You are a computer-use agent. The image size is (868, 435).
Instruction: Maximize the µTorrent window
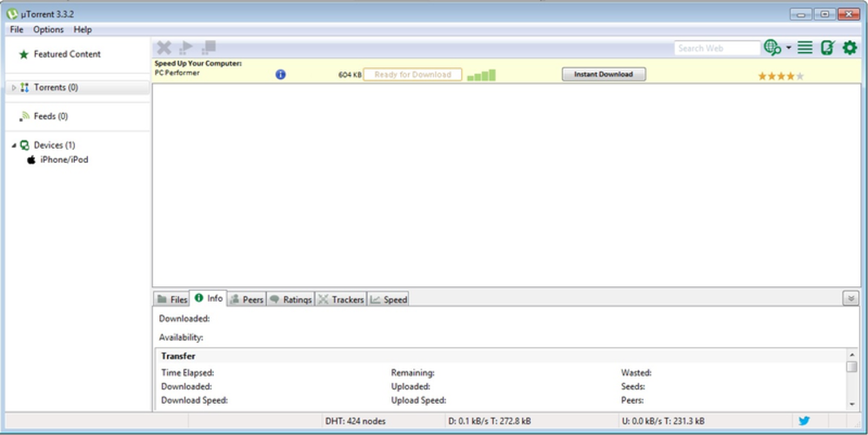coord(825,14)
